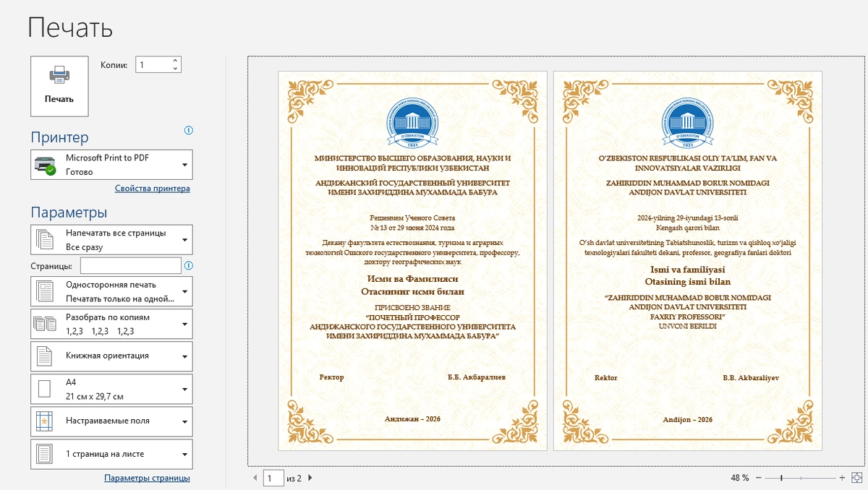Open the Microsoft Print to PDF printer dropdown
The height and width of the screenshot is (490, 868).
pyautogui.click(x=111, y=165)
